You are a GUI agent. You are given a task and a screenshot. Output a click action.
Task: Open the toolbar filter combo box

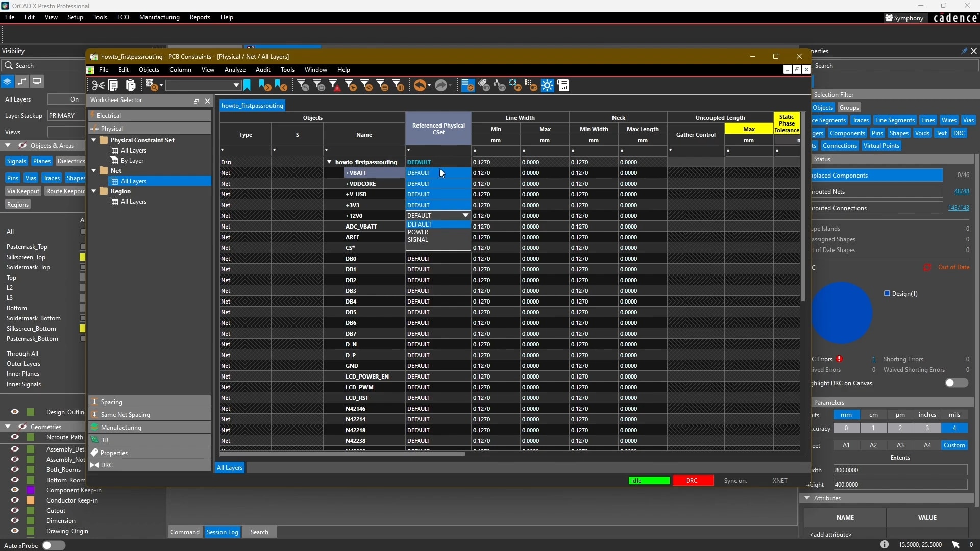point(203,85)
